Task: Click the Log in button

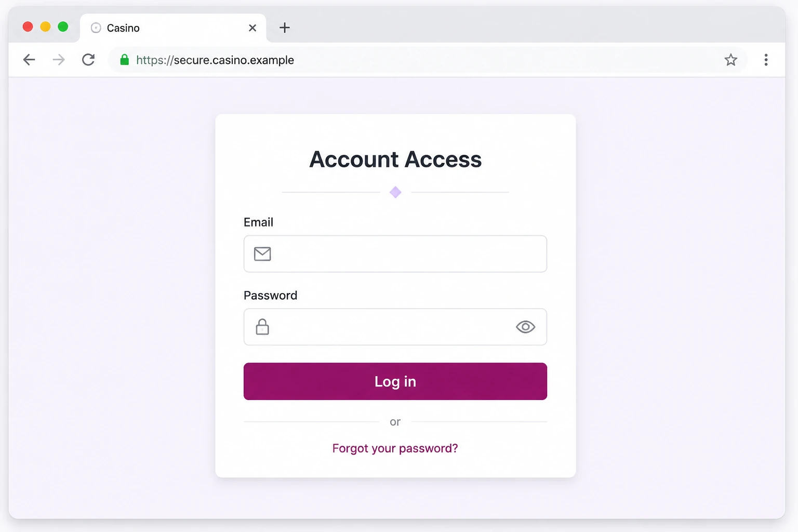Action: (395, 381)
